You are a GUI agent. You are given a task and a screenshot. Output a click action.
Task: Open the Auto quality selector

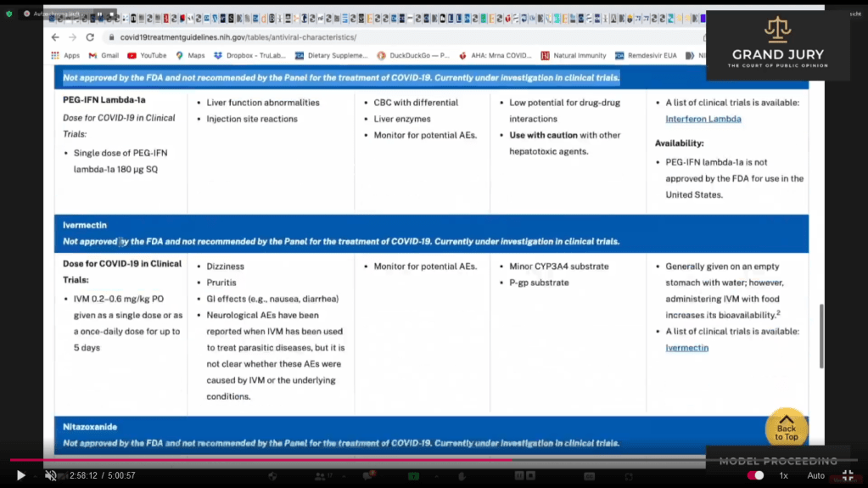[x=815, y=476]
